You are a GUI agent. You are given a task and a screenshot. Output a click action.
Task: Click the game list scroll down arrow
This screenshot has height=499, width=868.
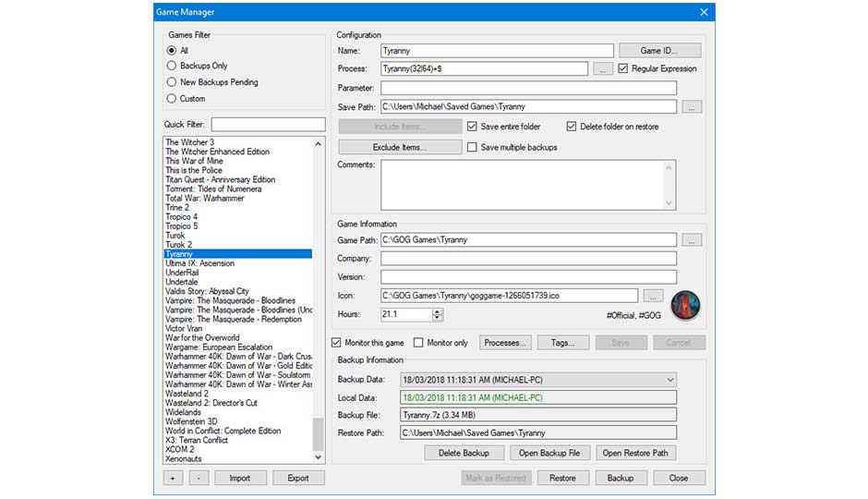[319, 457]
